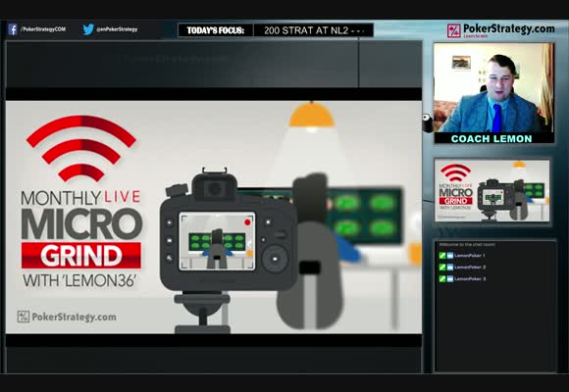Click the PokerStrategy.com logo in top right
569x392 pixels.
click(x=500, y=30)
